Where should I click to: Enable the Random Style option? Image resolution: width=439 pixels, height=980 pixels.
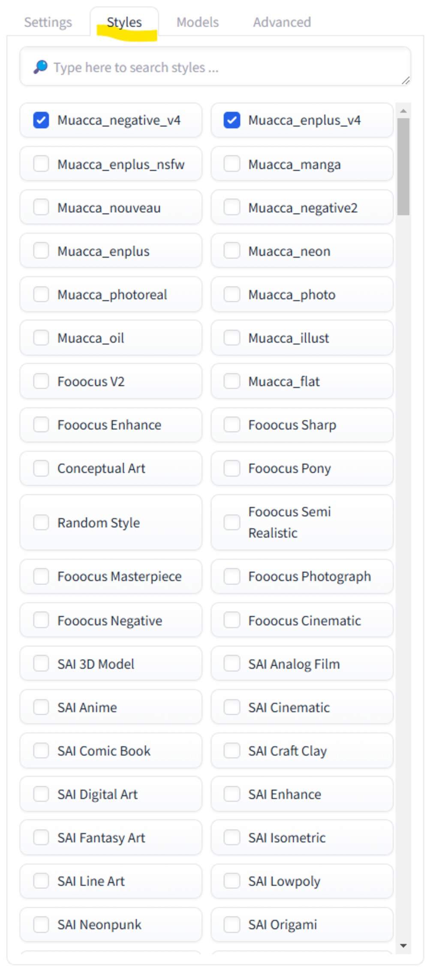pos(41,522)
